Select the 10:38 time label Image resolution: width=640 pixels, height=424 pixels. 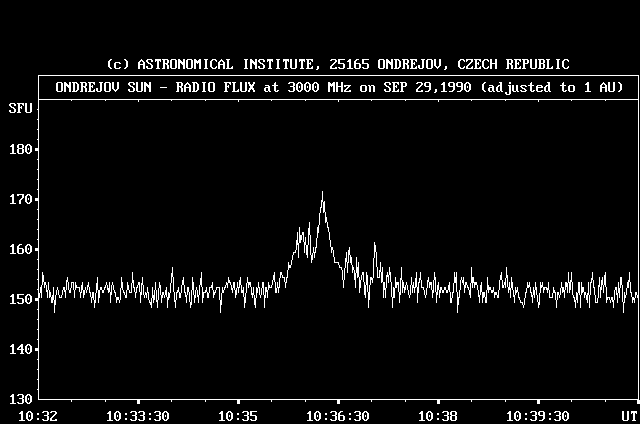click(x=438, y=415)
